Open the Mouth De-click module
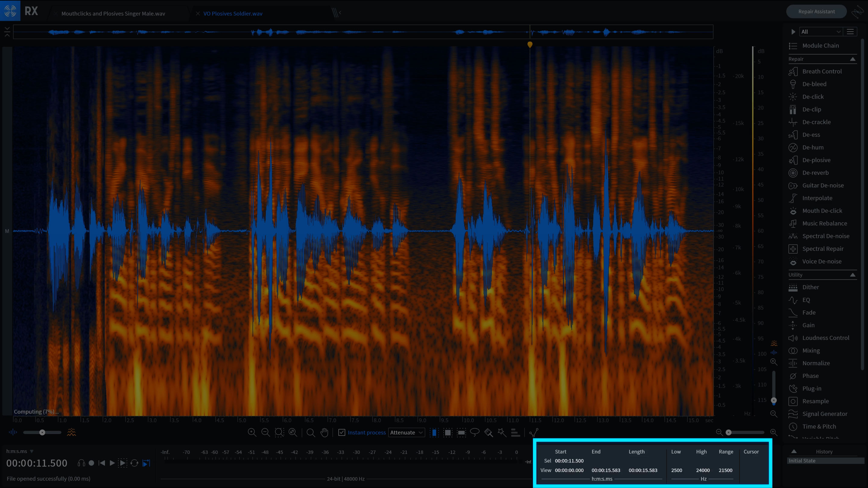The height and width of the screenshot is (488, 868). pos(816,211)
